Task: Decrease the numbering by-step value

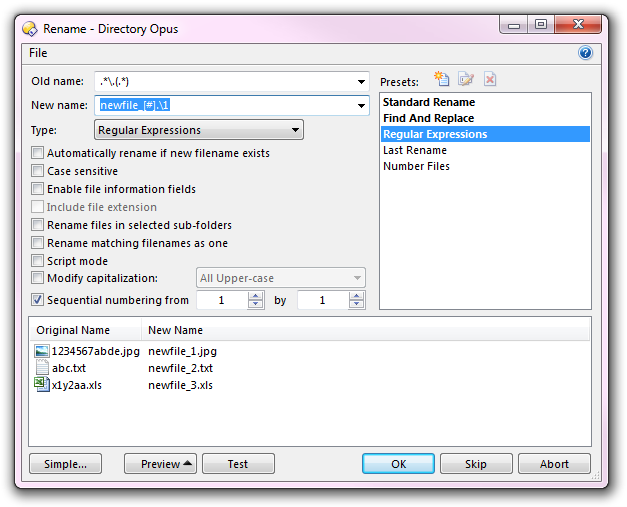Action: pyautogui.click(x=356, y=304)
